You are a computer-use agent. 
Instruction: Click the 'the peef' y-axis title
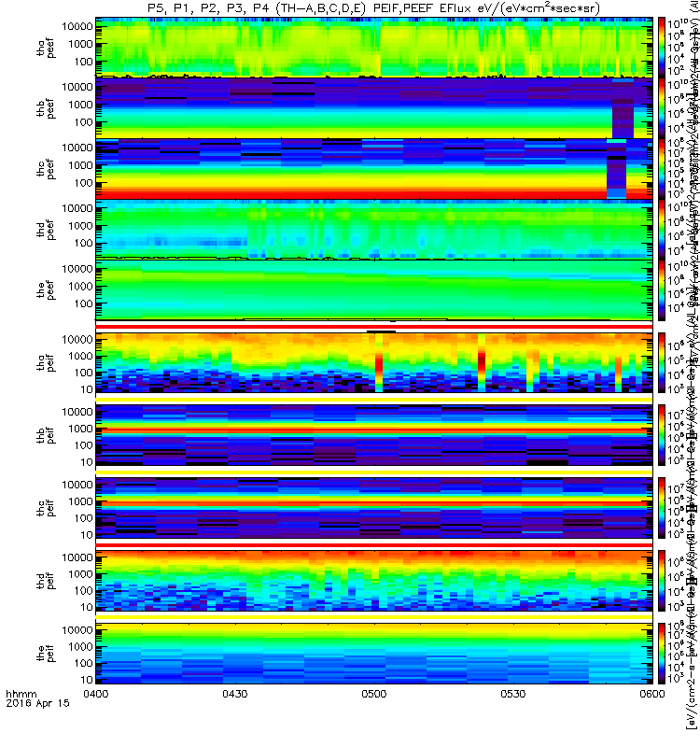click(46, 289)
